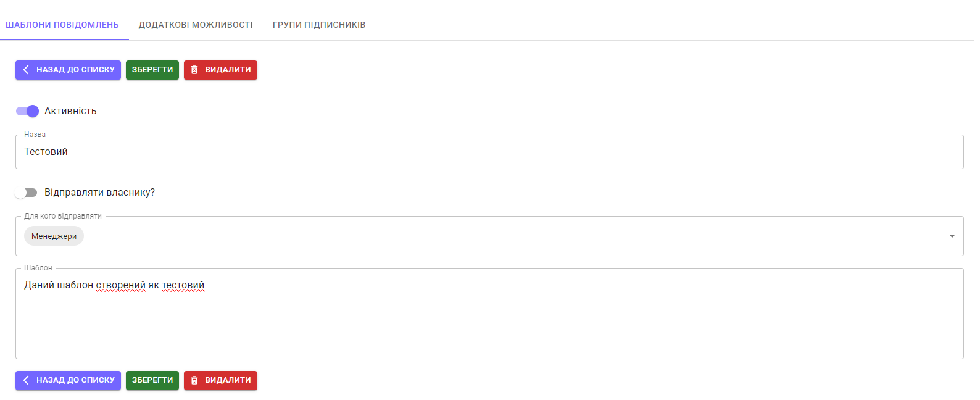Expand the Для кого відправляти dropdown arrow
This screenshot has width=980, height=400.
tap(952, 236)
